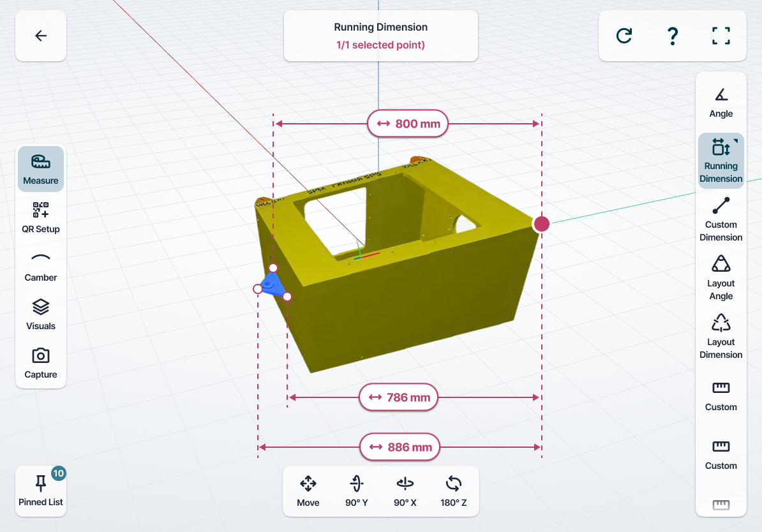Click the Running Dimension header title
Screen dimensions: 762x532
click(x=381, y=27)
